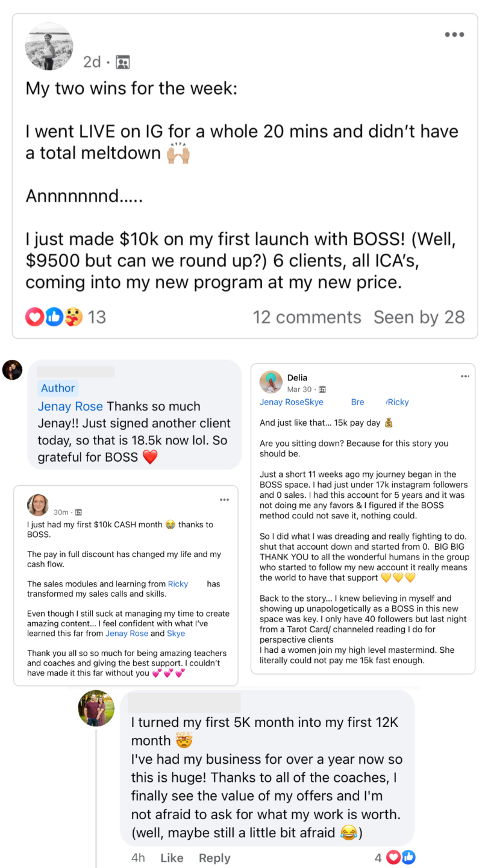Image resolution: width=488 pixels, height=868 pixels.
Task: Click the Author badge on the comment
Action: pos(58,388)
